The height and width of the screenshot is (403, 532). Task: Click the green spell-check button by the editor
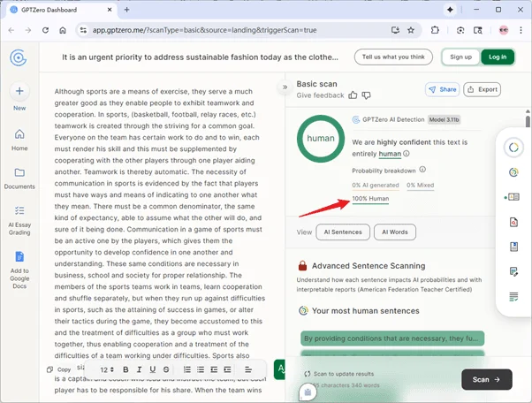point(280,369)
